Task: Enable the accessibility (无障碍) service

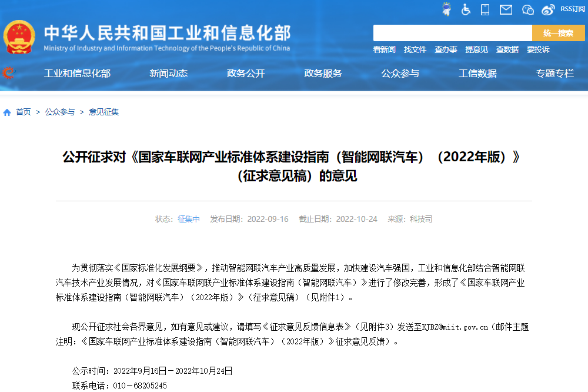Action: coord(466,9)
